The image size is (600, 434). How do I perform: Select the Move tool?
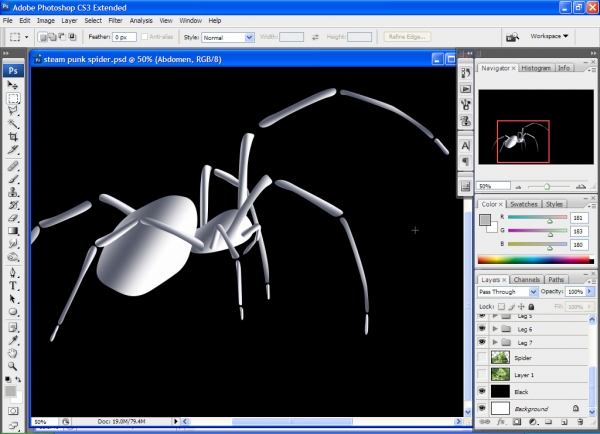(x=13, y=85)
